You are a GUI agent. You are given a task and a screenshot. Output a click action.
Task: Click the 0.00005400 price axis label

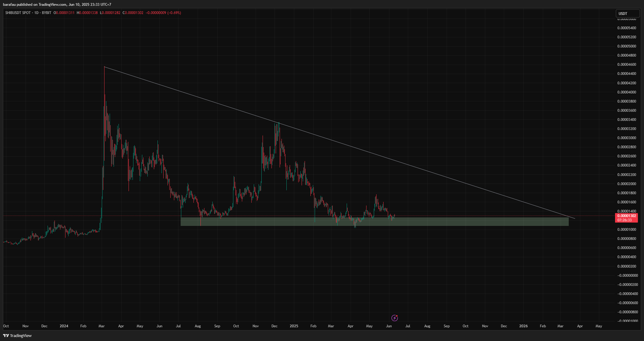pos(626,27)
